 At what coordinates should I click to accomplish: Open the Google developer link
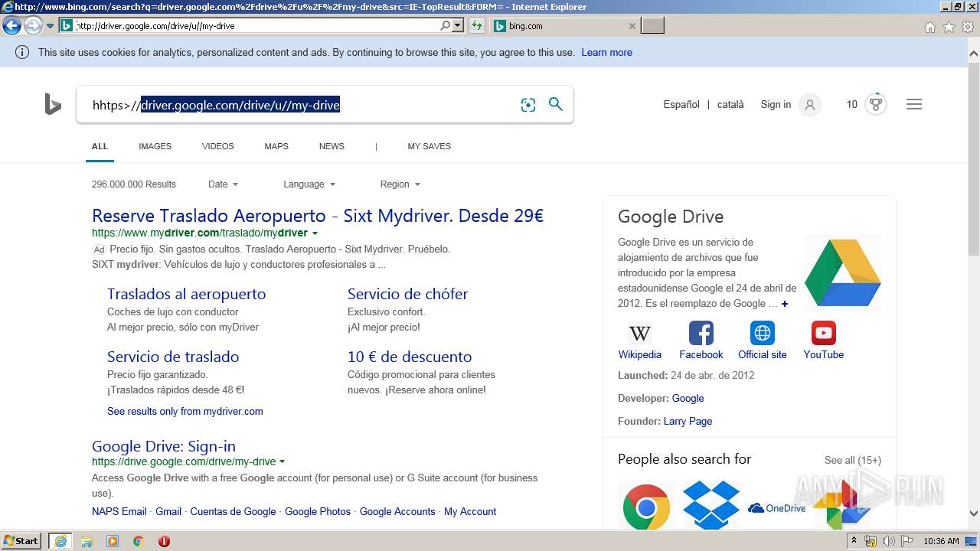[688, 398]
